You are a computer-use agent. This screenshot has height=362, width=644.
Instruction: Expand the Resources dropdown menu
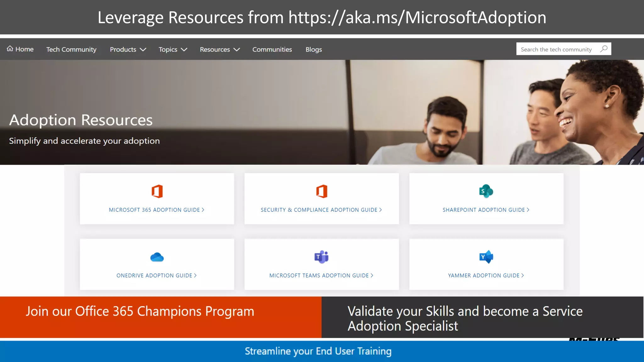[220, 49]
